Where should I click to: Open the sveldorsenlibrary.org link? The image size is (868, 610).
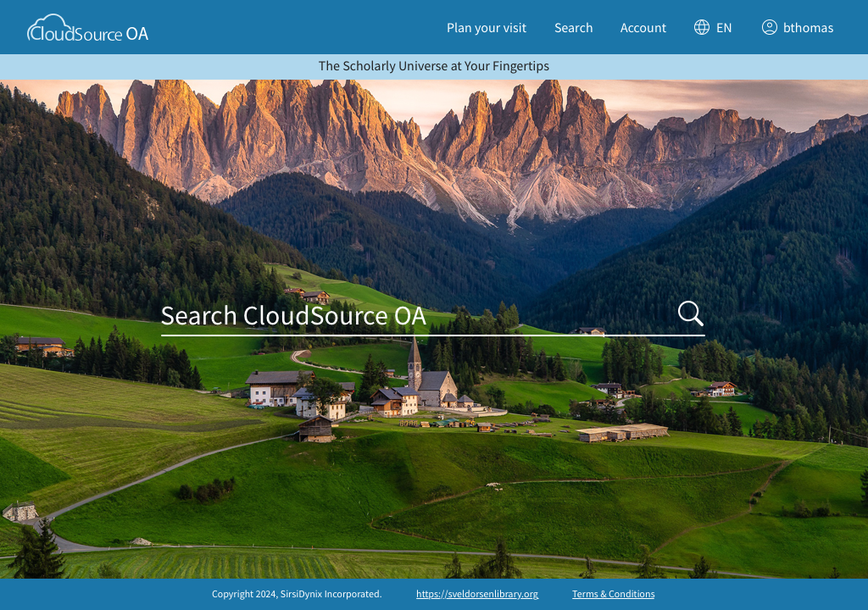(477, 594)
